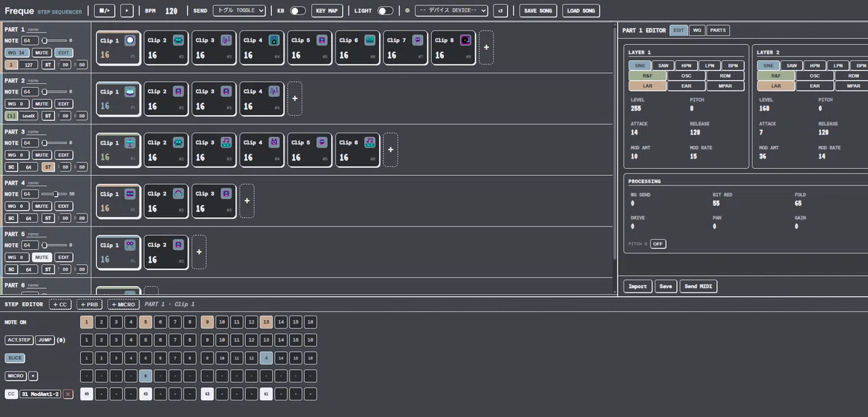Image resolution: width=868 pixels, height=417 pixels.
Task: Select OSC mode in Layer 1
Action: (x=686, y=75)
